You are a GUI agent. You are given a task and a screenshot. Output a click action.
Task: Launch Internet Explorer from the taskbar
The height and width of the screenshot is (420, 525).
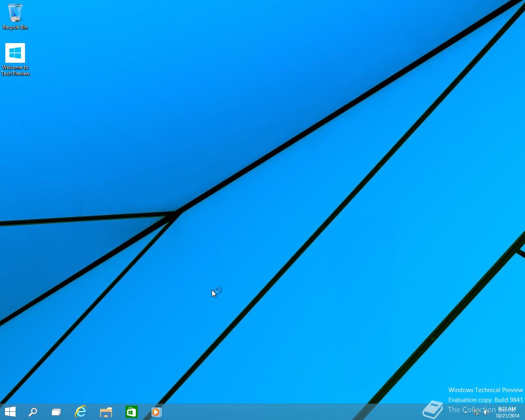[x=81, y=412]
